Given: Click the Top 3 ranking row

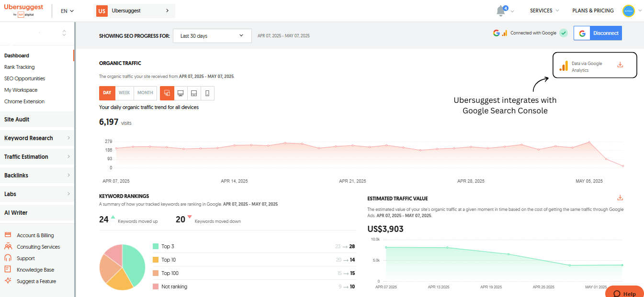Looking at the screenshot, I should pos(254,246).
